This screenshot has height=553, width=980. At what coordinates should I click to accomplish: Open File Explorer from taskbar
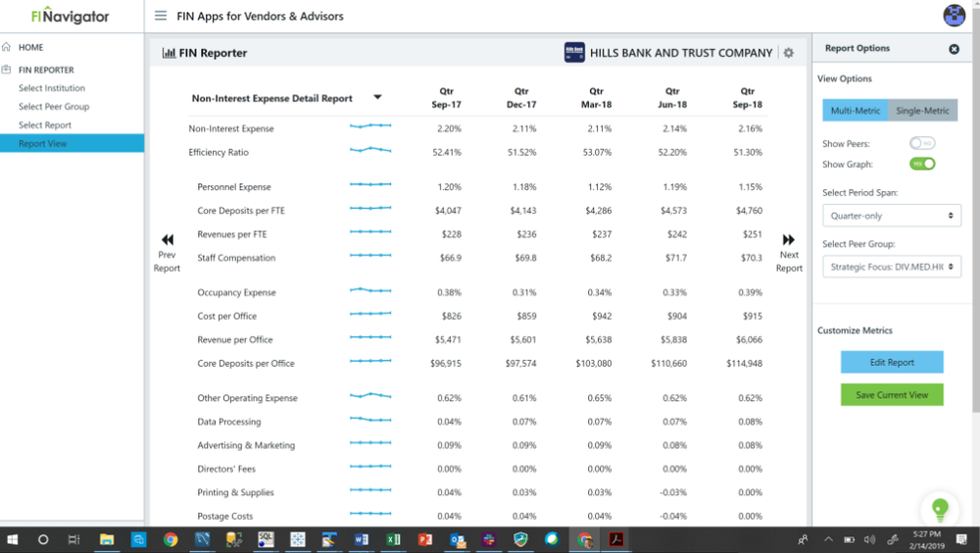click(107, 539)
